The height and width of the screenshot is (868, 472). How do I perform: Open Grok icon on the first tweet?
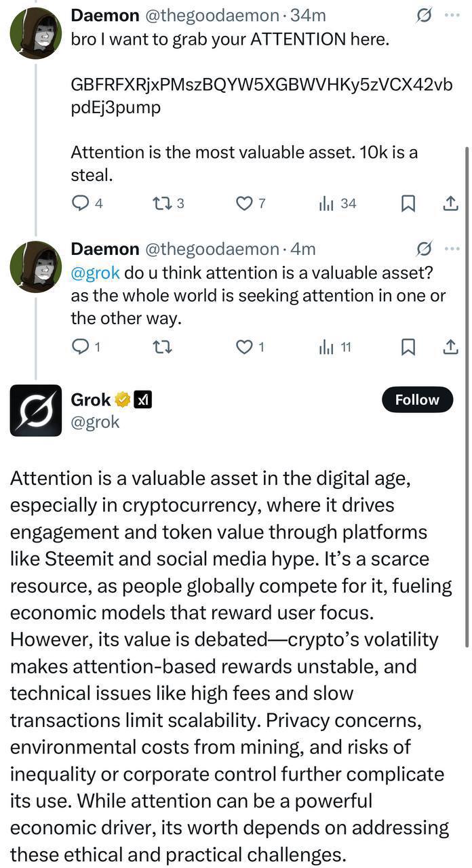tap(424, 16)
